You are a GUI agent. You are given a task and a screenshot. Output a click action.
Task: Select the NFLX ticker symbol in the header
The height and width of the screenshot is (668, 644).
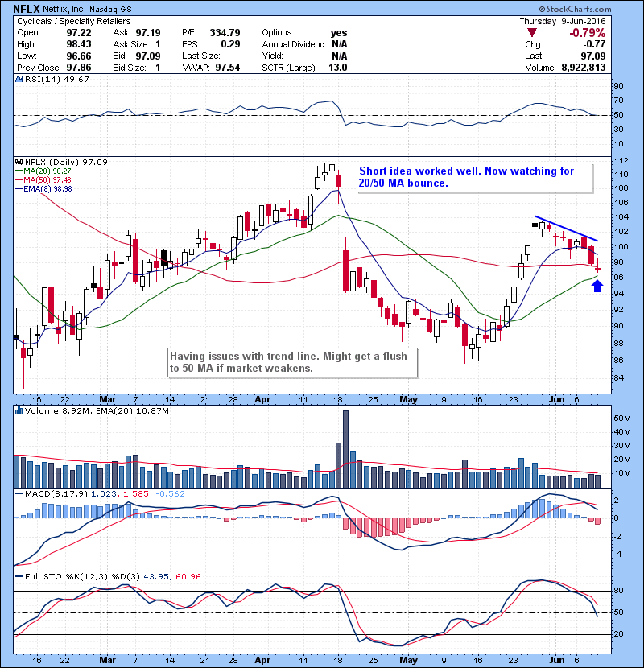coord(27,9)
